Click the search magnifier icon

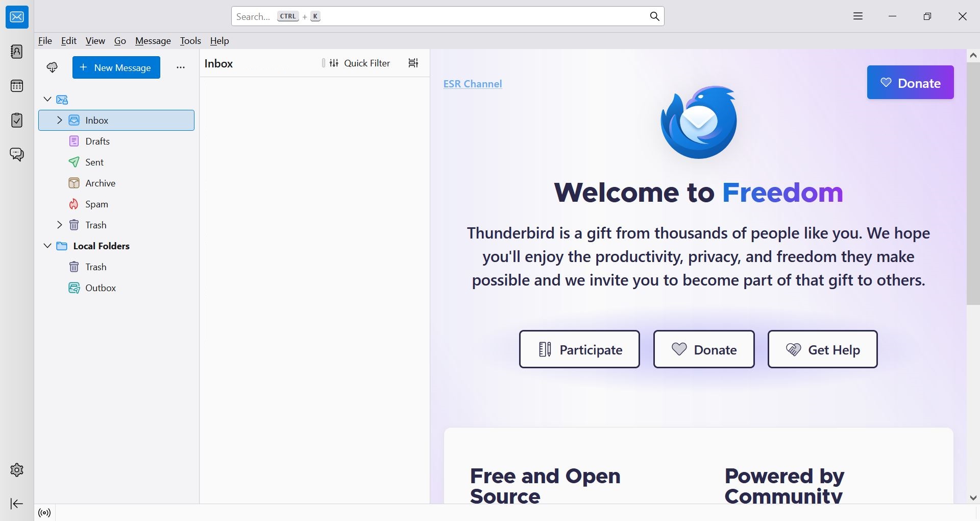coord(655,16)
